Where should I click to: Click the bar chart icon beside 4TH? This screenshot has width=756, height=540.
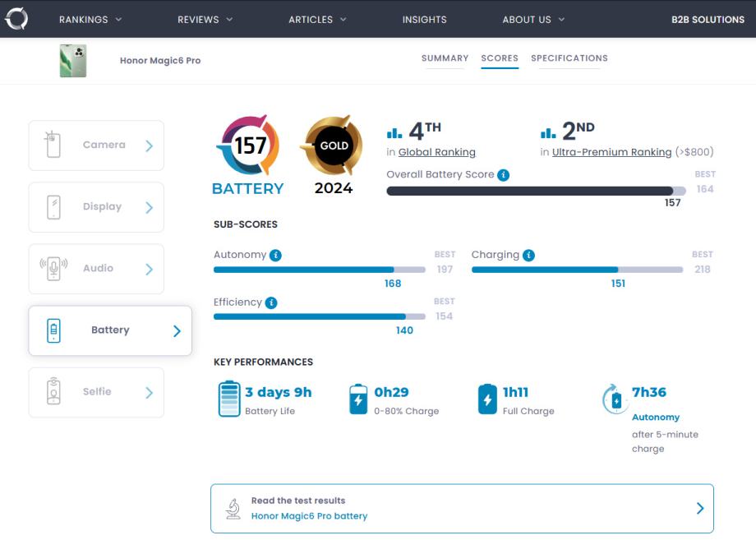394,132
